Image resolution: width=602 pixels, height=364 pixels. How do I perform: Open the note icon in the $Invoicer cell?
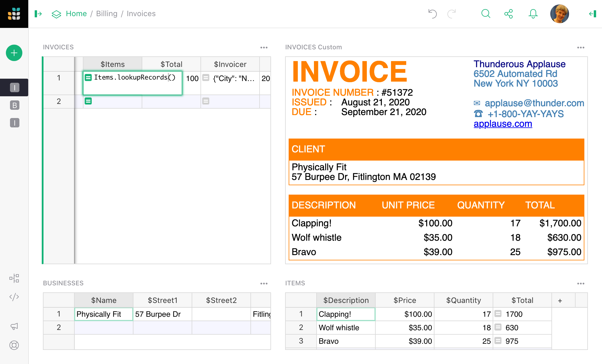[x=206, y=78]
